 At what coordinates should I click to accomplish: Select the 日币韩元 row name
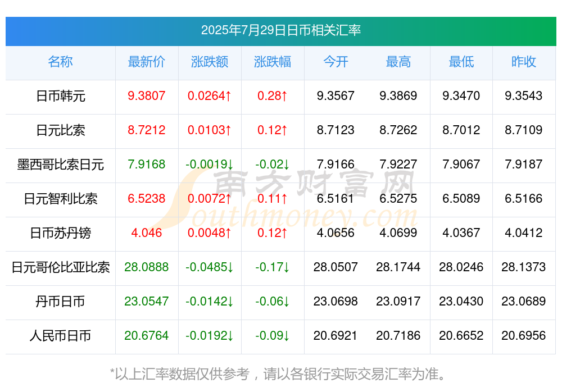[x=61, y=96]
